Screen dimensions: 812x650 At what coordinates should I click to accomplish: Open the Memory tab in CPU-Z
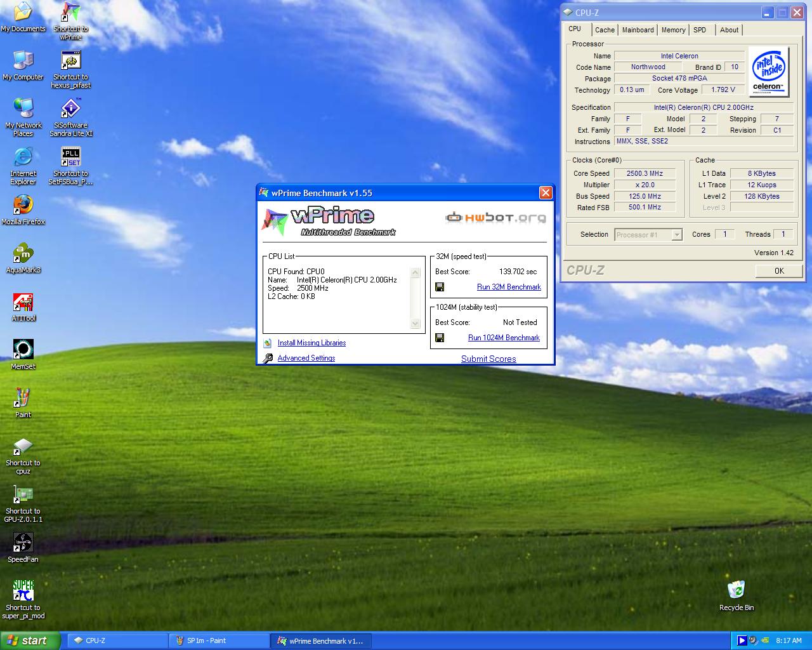point(673,30)
